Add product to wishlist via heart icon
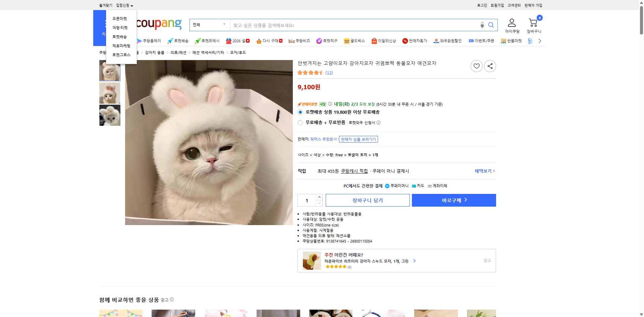The width and height of the screenshot is (644, 317). pos(477,66)
